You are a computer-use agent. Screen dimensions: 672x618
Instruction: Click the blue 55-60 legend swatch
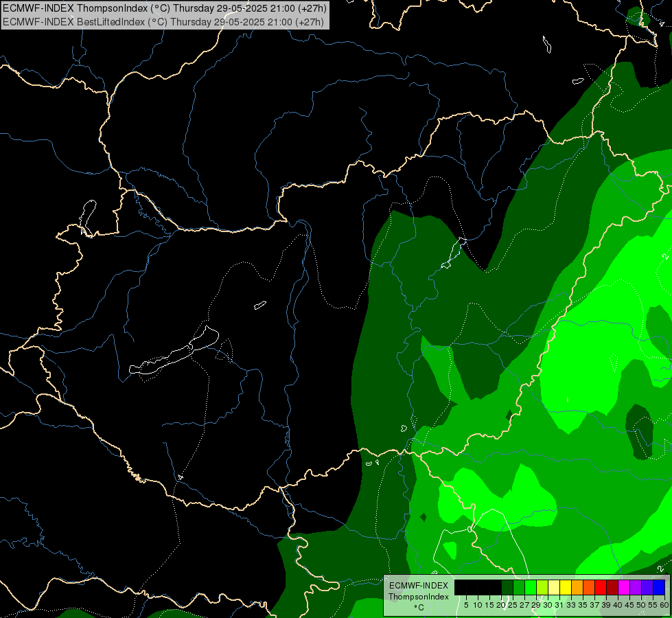point(660,587)
